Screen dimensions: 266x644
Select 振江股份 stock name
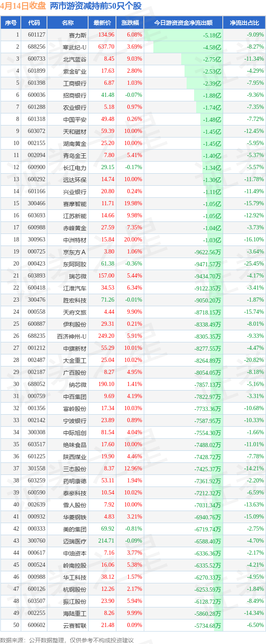tap(75, 602)
